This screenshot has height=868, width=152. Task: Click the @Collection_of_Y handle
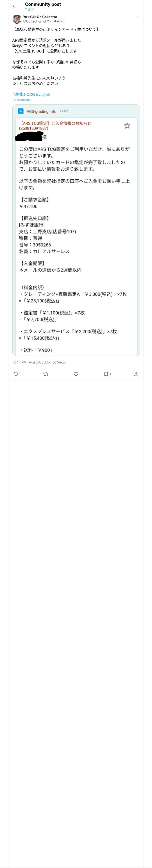36,21
